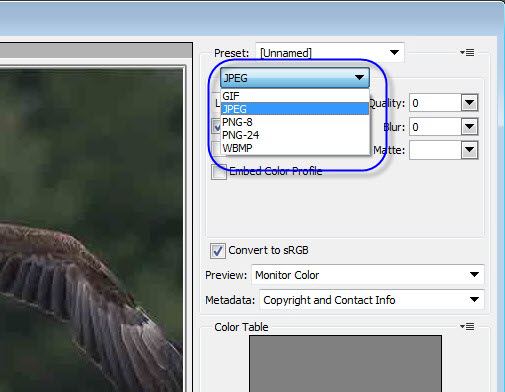Click the Blur value field
The height and width of the screenshot is (392, 505).
point(435,127)
